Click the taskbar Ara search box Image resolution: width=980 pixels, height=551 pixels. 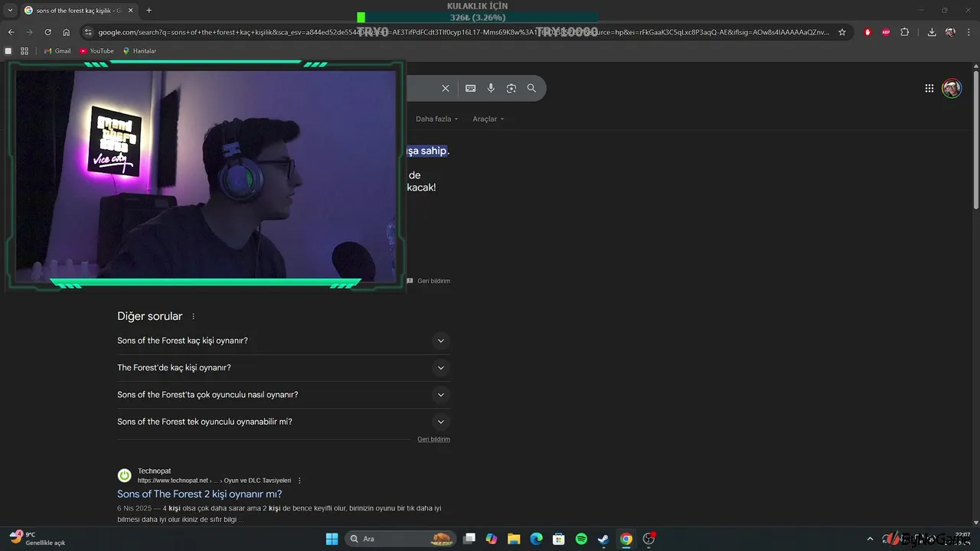coord(400,539)
